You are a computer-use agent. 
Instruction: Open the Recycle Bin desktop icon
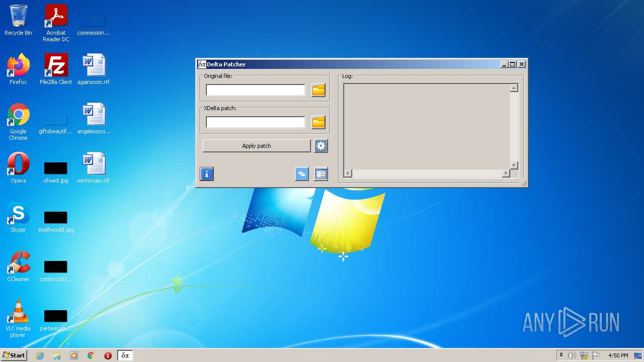18,20
